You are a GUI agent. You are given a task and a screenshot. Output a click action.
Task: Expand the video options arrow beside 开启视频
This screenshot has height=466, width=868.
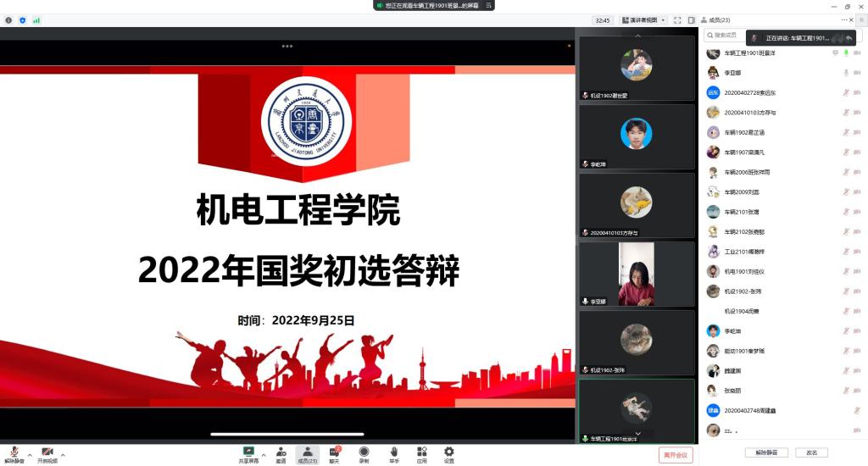63,454
